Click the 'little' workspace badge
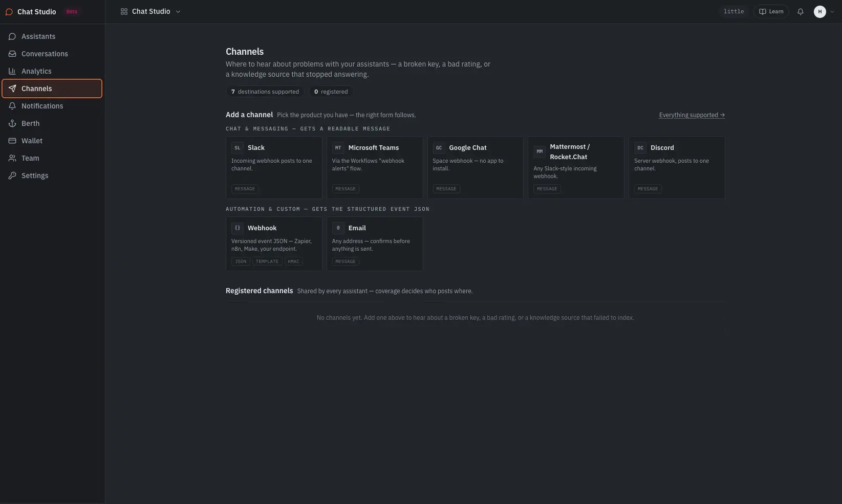The image size is (842, 504). coord(733,12)
